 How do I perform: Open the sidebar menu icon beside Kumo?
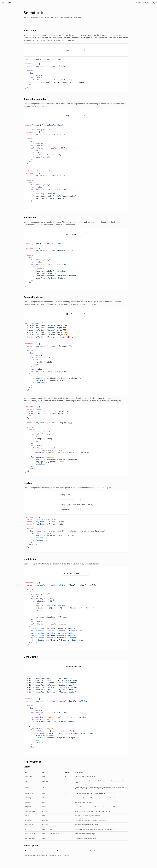tap(3, 3)
